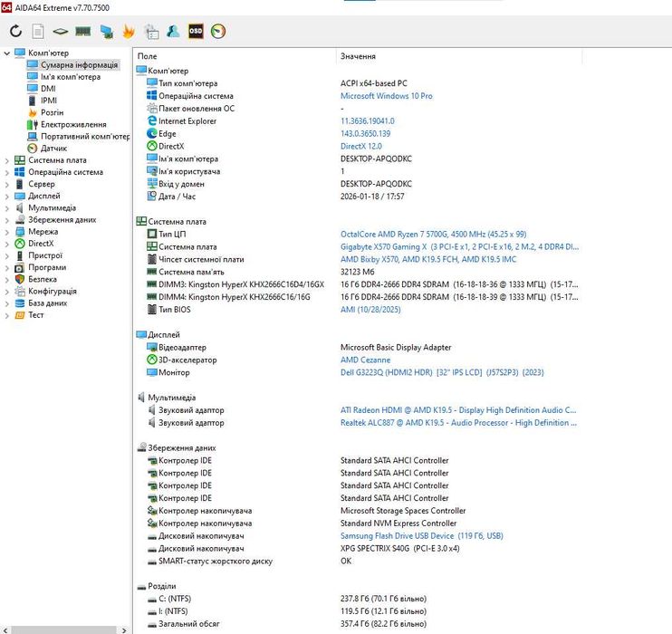Click the Edge browser icon in list
The image size is (672, 634).
152,134
